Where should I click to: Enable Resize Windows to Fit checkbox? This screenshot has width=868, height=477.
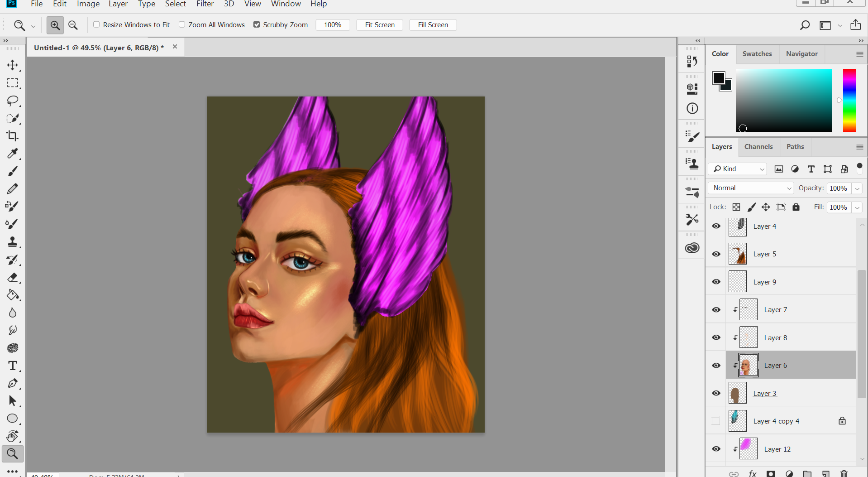click(x=96, y=24)
